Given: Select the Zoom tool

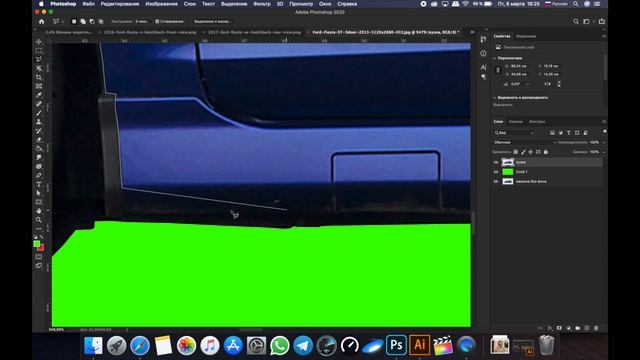Looking at the screenshot, I should [39, 220].
